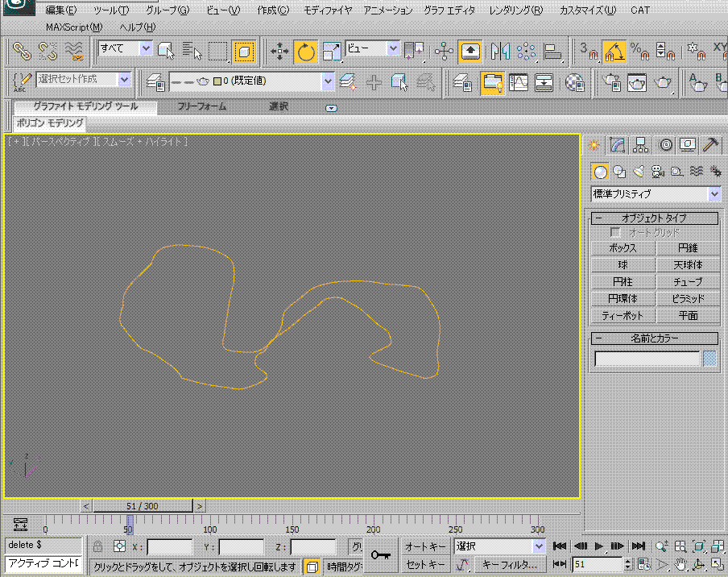Click the ティーポット primitive button

[623, 316]
